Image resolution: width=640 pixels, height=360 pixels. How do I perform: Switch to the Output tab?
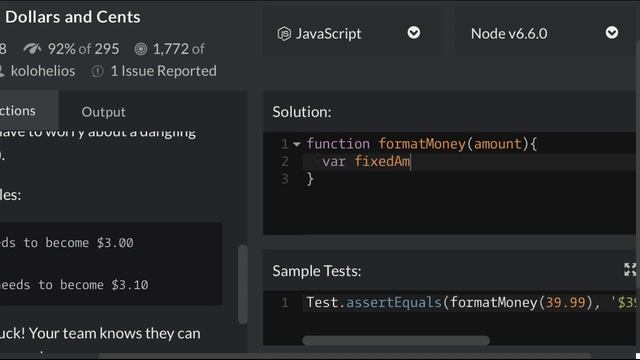tap(103, 112)
